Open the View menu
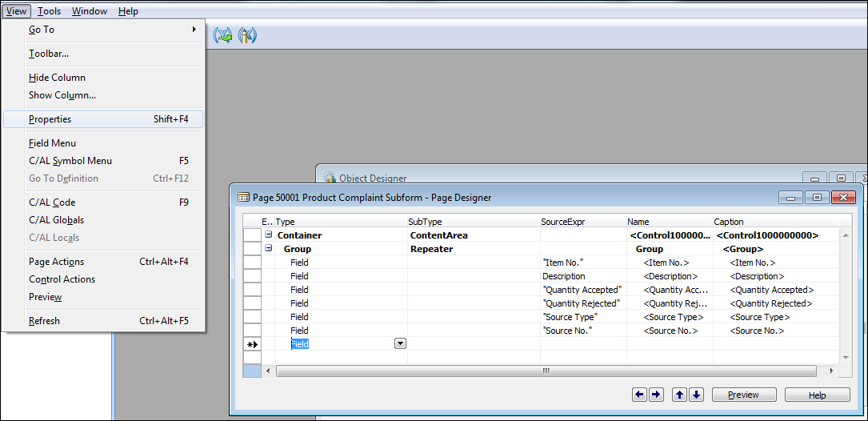 [x=17, y=11]
